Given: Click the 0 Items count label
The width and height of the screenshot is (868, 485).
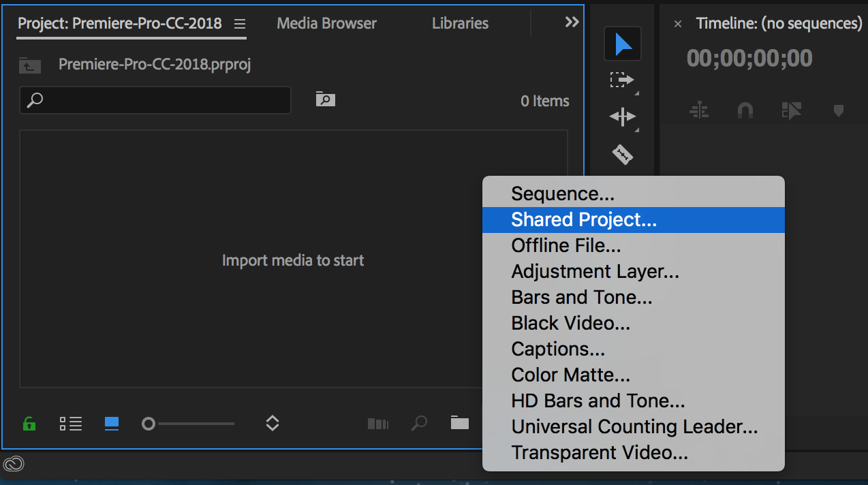Looking at the screenshot, I should pos(545,101).
